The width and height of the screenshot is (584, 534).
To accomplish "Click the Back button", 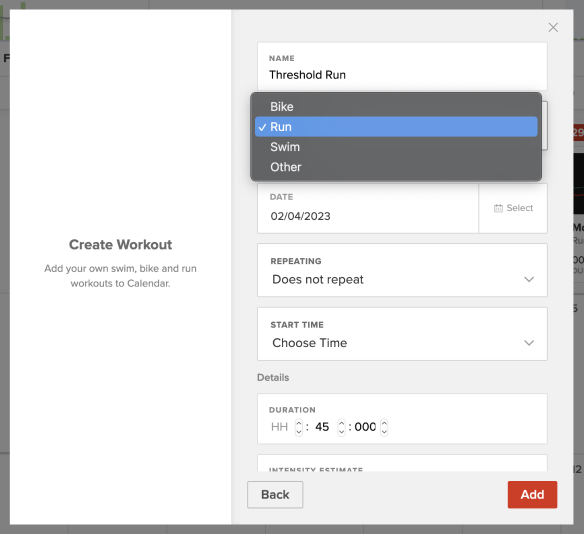I will point(275,495).
